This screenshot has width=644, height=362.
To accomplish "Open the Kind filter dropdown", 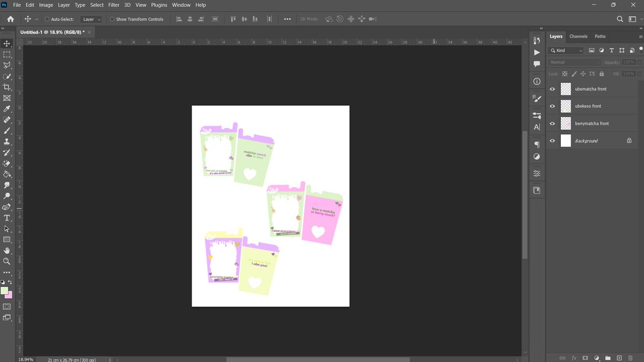I will coord(566,50).
